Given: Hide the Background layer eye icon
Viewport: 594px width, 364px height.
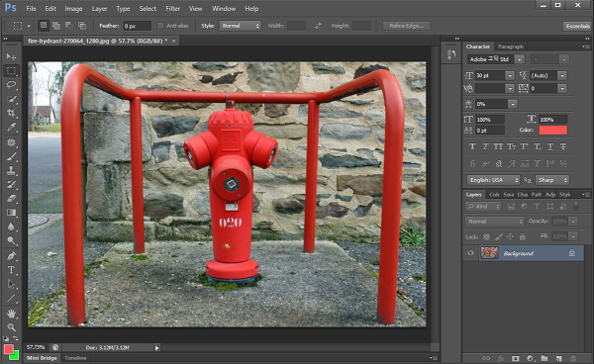Looking at the screenshot, I should pyautogui.click(x=470, y=253).
